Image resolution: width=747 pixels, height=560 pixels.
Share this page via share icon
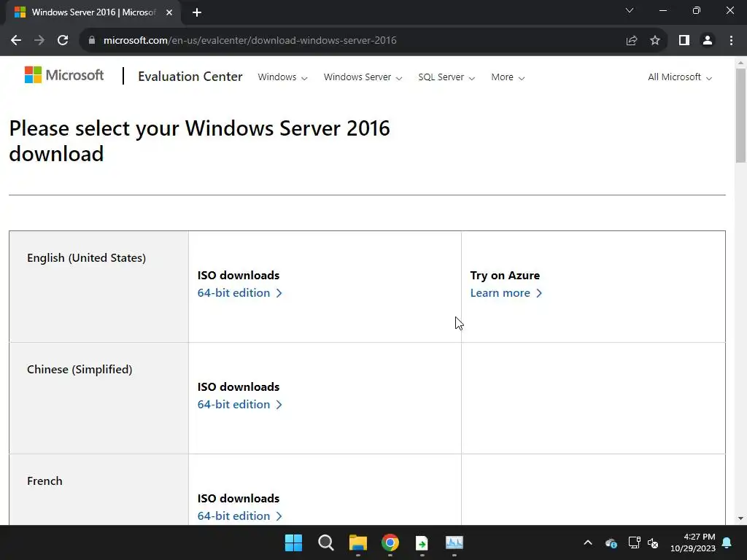632,41
